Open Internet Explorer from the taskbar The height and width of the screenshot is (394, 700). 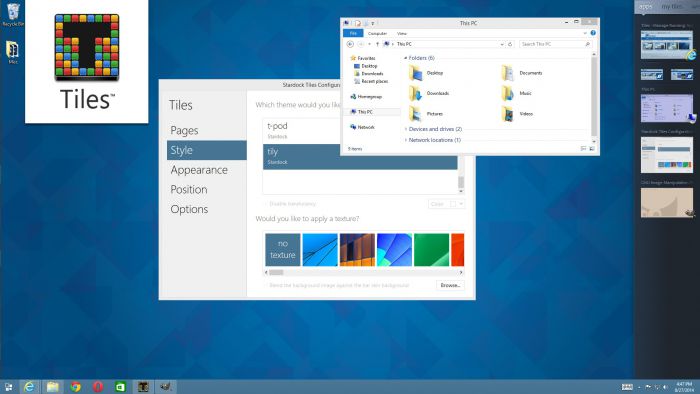click(x=29, y=386)
